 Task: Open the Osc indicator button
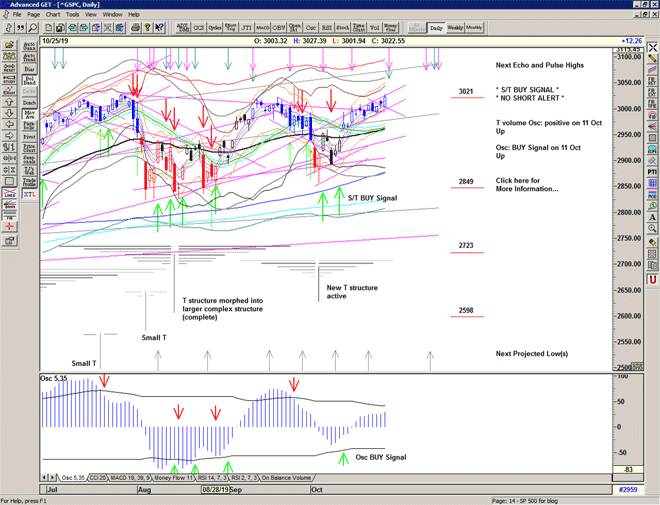point(311,28)
